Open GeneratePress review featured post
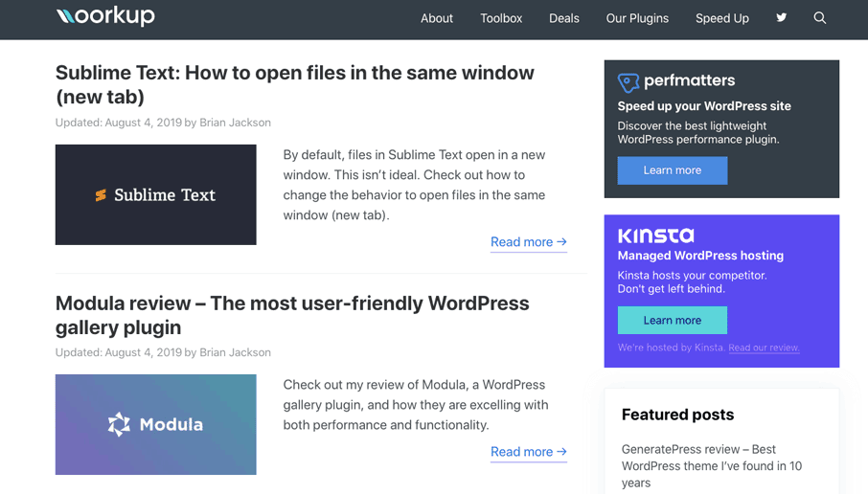 tap(712, 466)
